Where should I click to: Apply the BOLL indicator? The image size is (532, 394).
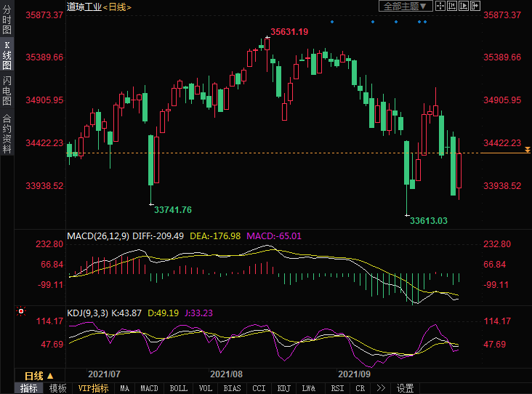click(x=179, y=388)
